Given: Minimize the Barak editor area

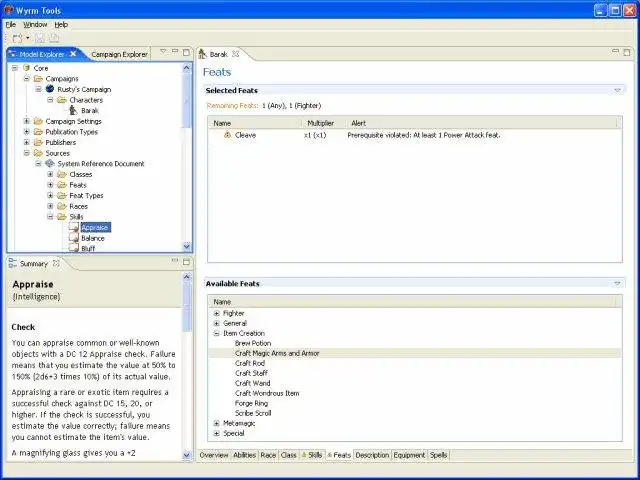Looking at the screenshot, I should (615, 51).
